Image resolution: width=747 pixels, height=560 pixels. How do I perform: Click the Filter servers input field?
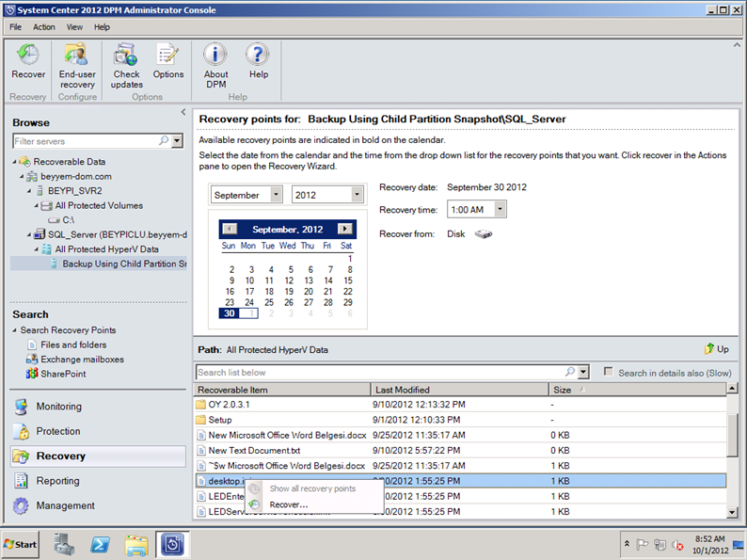coord(87,140)
